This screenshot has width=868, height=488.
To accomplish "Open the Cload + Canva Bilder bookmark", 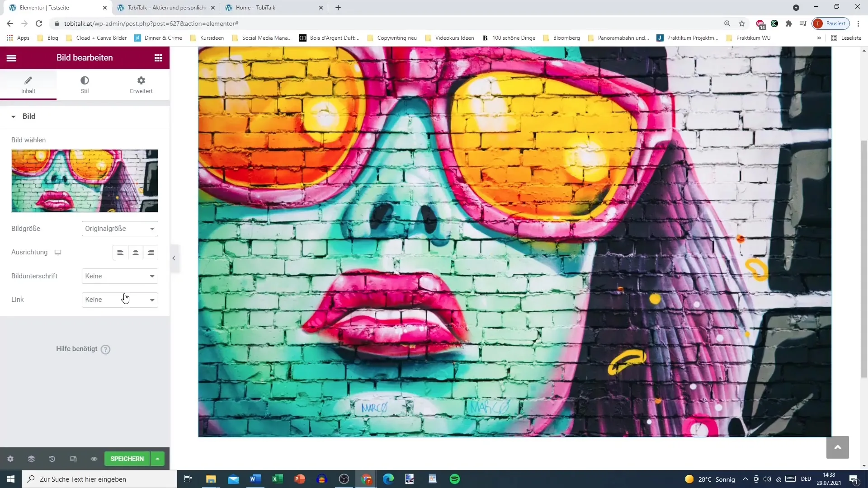I will coord(96,38).
